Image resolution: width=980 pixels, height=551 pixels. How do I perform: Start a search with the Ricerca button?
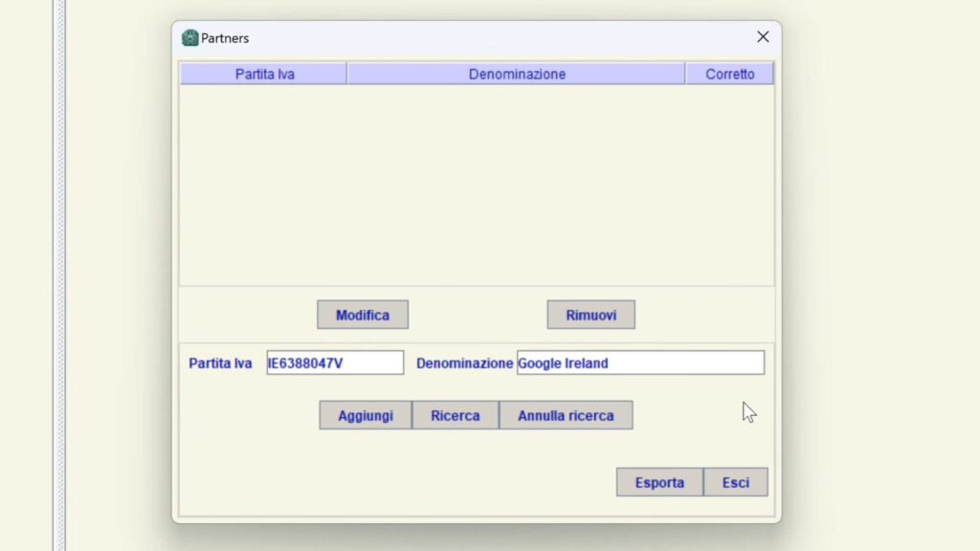click(455, 415)
